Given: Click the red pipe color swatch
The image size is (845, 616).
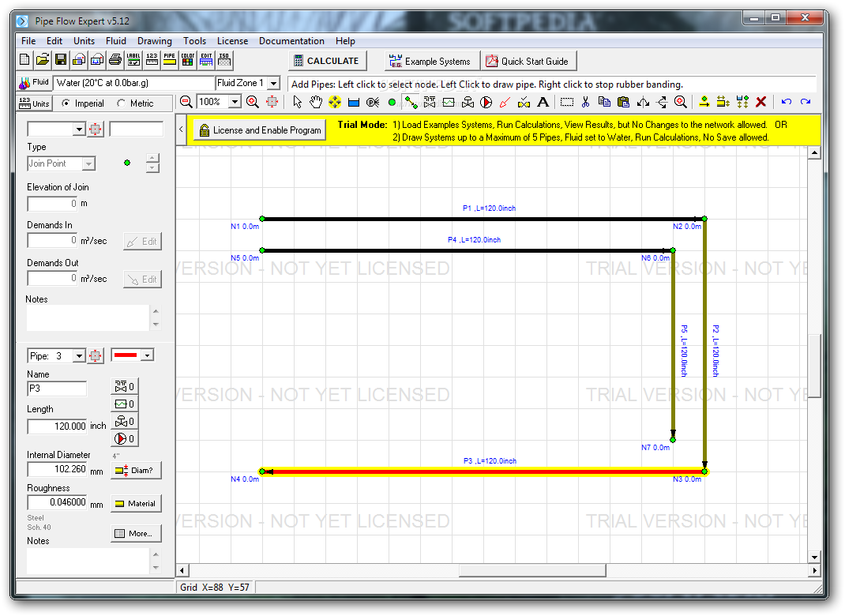Looking at the screenshot, I should (x=126, y=355).
